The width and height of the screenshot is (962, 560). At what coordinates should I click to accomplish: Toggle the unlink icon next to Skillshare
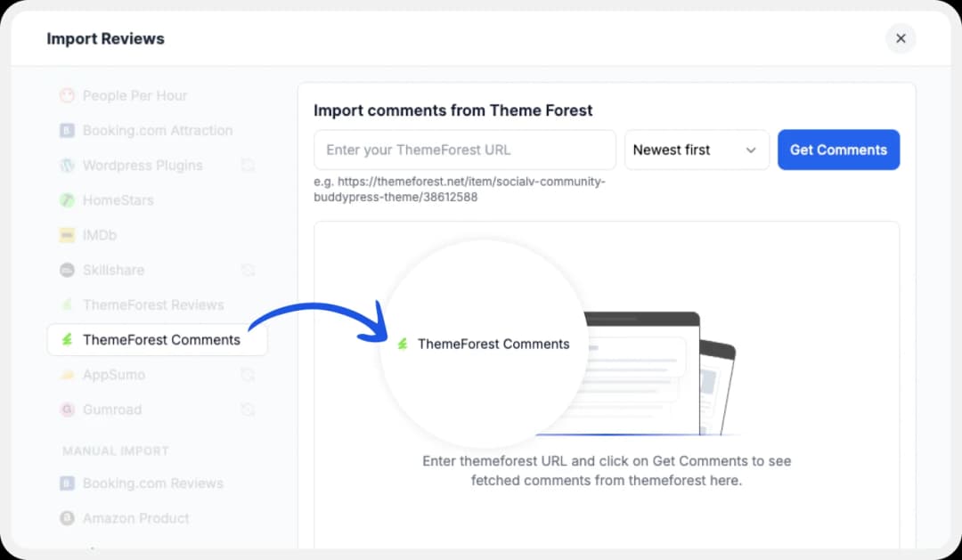248,270
